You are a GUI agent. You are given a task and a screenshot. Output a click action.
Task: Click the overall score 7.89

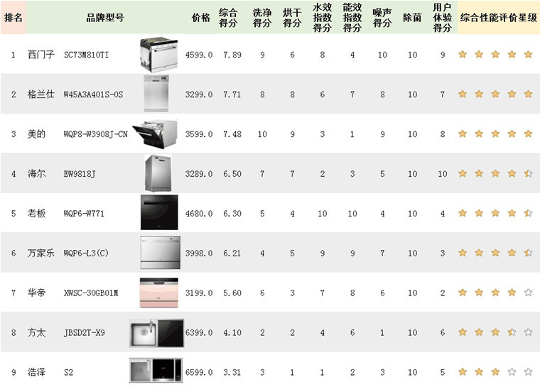tap(232, 55)
